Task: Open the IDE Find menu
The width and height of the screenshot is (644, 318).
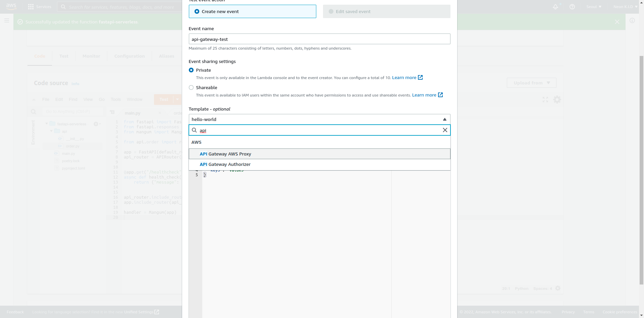Action: (73, 100)
